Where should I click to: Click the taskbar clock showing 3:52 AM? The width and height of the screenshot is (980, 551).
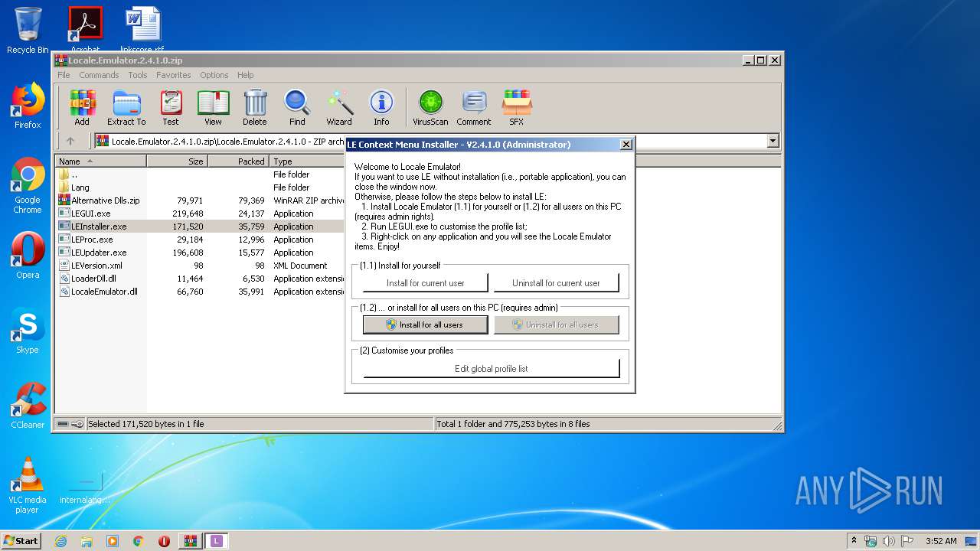(941, 541)
